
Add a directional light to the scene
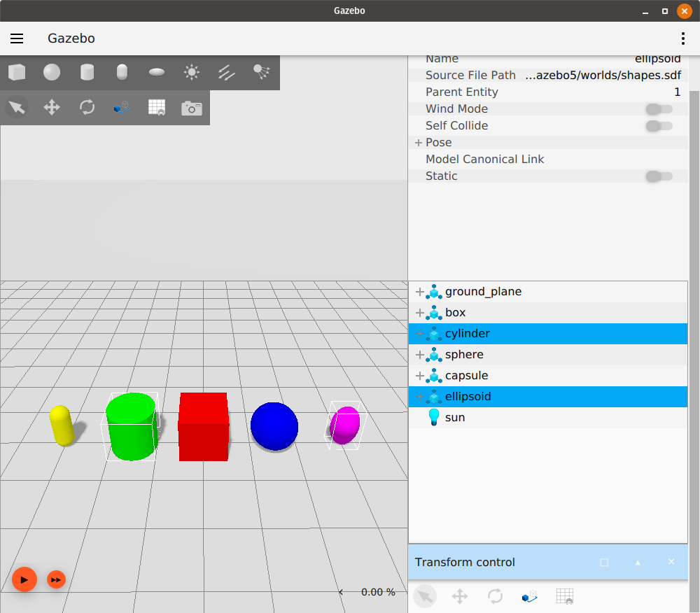pos(226,72)
